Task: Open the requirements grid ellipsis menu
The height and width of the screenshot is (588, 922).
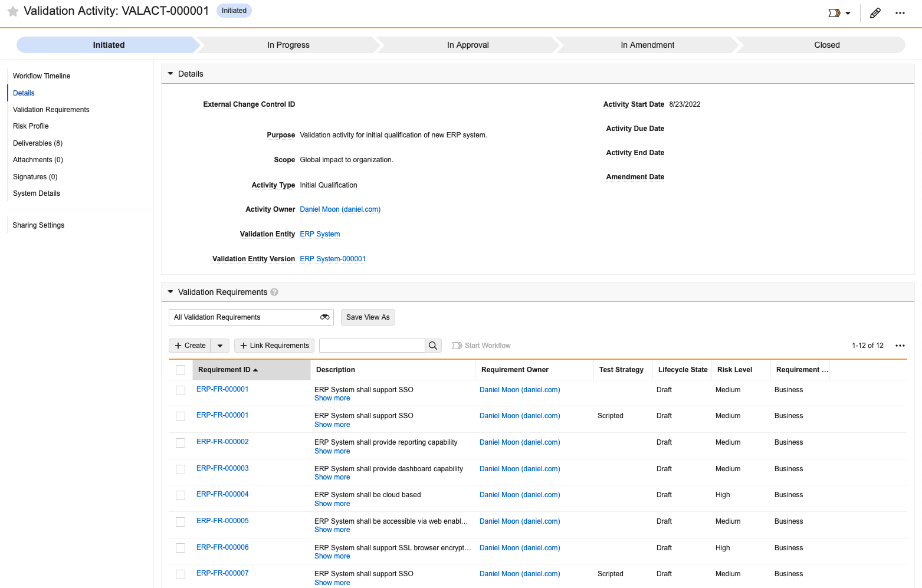Action: tap(900, 346)
